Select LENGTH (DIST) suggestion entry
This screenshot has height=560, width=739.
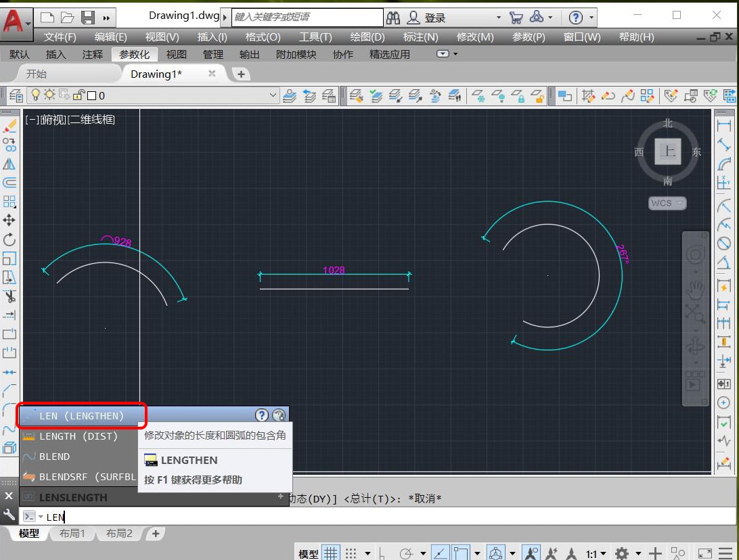click(x=79, y=436)
